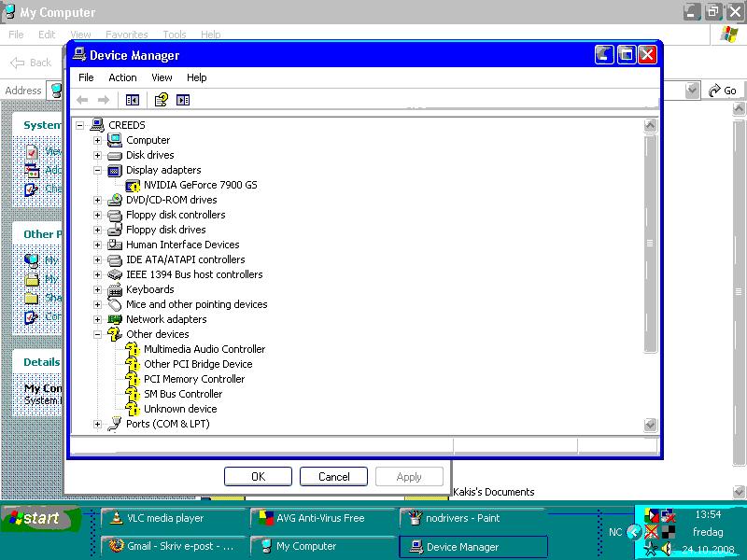Switch to AVG Anti-Virus Free taskbar button
Screen dimensions: 747x560
coord(322,518)
